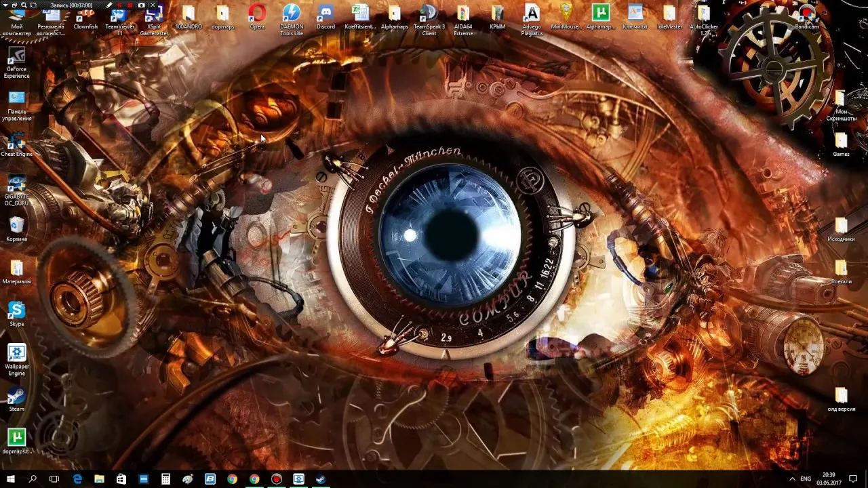The width and height of the screenshot is (868, 488).
Task: Open Wallpaper Engine shortcut
Action: 17,361
